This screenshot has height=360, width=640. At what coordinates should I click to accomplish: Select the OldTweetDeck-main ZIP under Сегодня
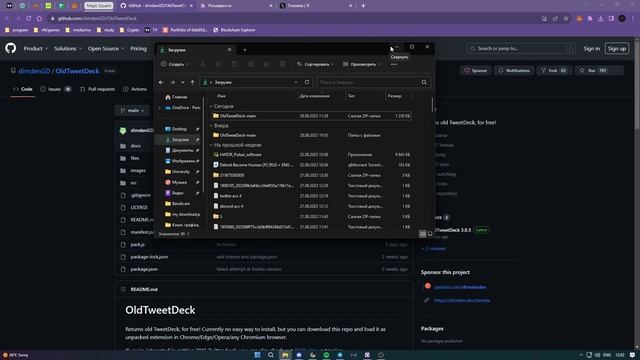tap(311, 116)
